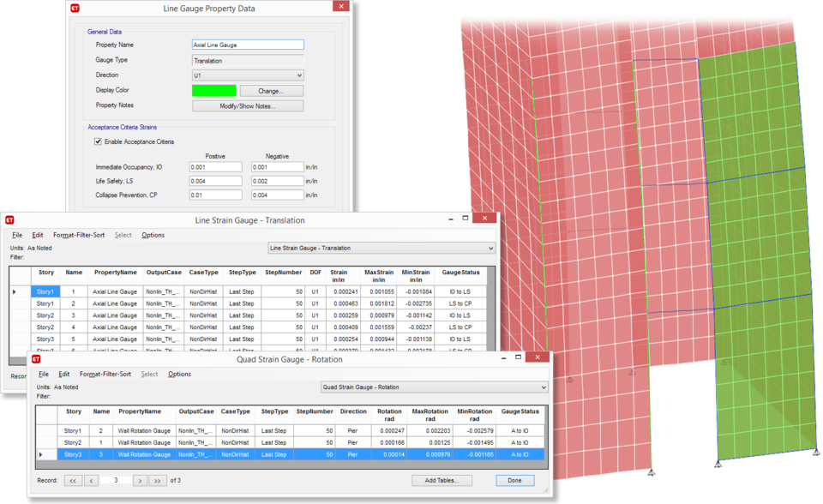823x504 pixels.
Task: Click the ETABS icon in Line Gauge Property Data title bar
Action: coord(75,9)
